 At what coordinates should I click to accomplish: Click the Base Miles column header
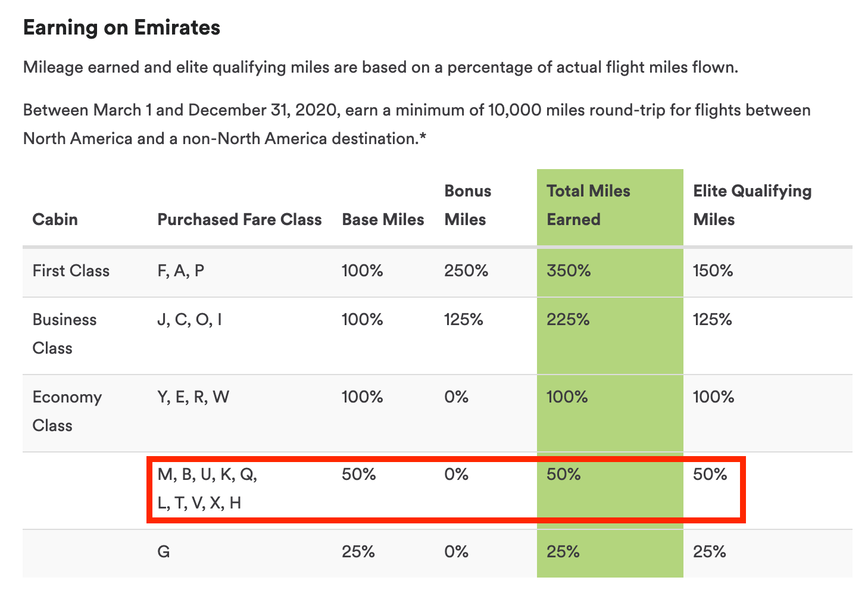[x=383, y=219]
